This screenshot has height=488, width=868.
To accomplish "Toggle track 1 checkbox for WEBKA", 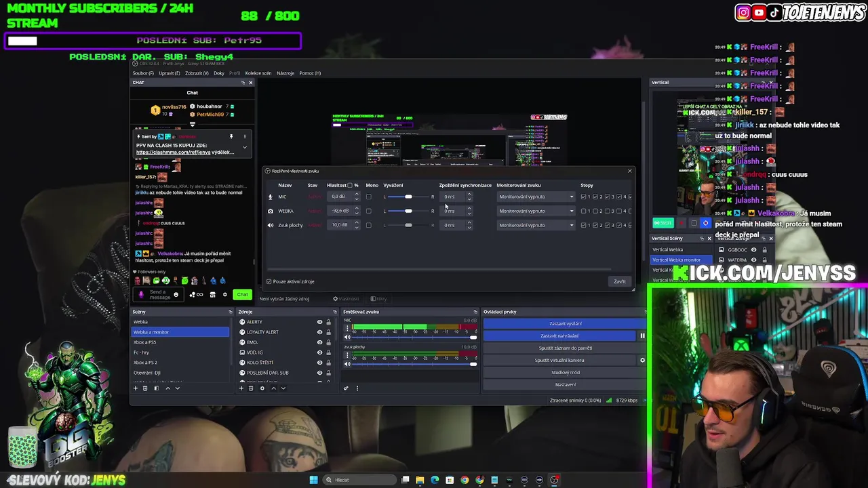I will pyautogui.click(x=584, y=211).
